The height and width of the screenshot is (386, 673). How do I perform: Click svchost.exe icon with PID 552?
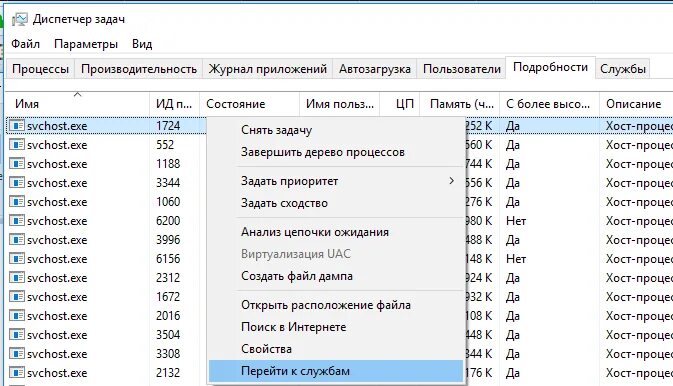(17, 145)
